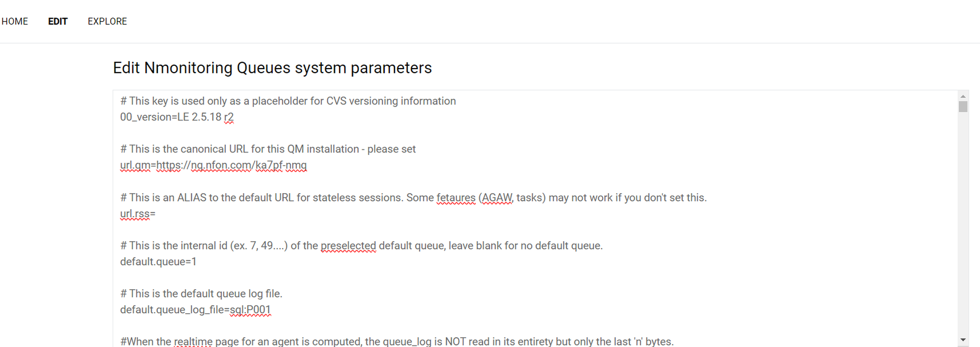Select the EDIT menu item
This screenshot has height=347, width=980.
(58, 22)
